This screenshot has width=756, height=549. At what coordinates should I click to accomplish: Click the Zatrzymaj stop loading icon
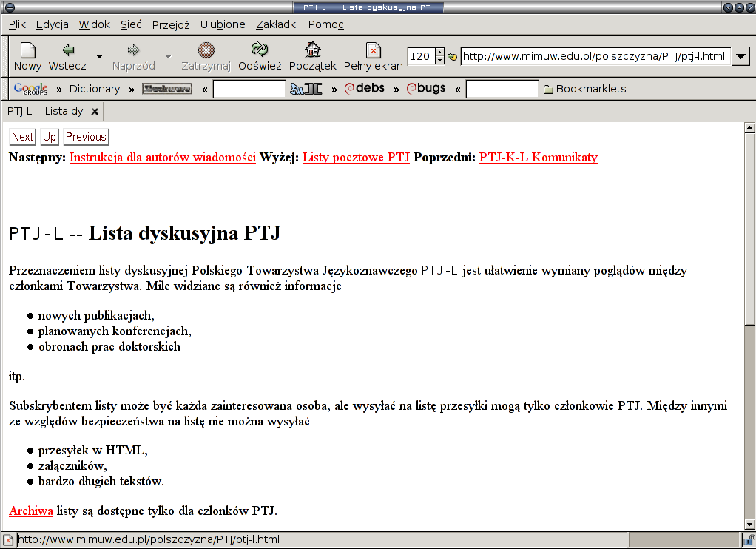(x=206, y=50)
